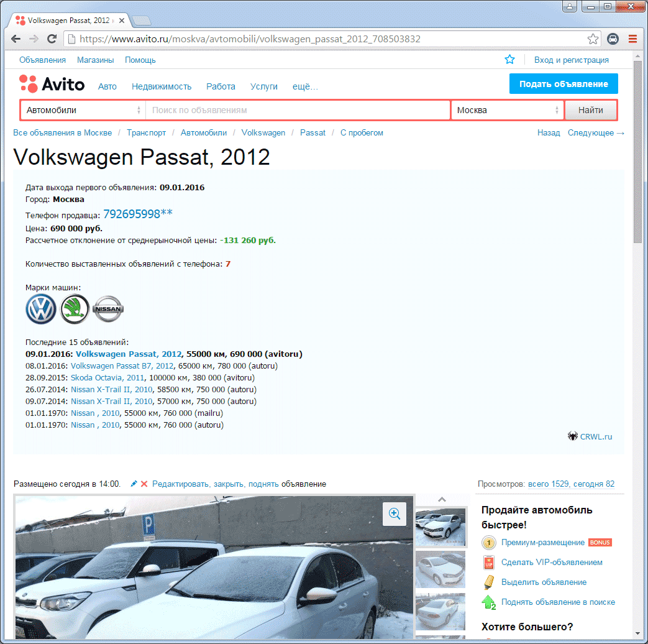Image resolution: width=648 pixels, height=644 pixels.
Task: Click the gallery up-arrow above thumbnails
Action: pos(442,499)
